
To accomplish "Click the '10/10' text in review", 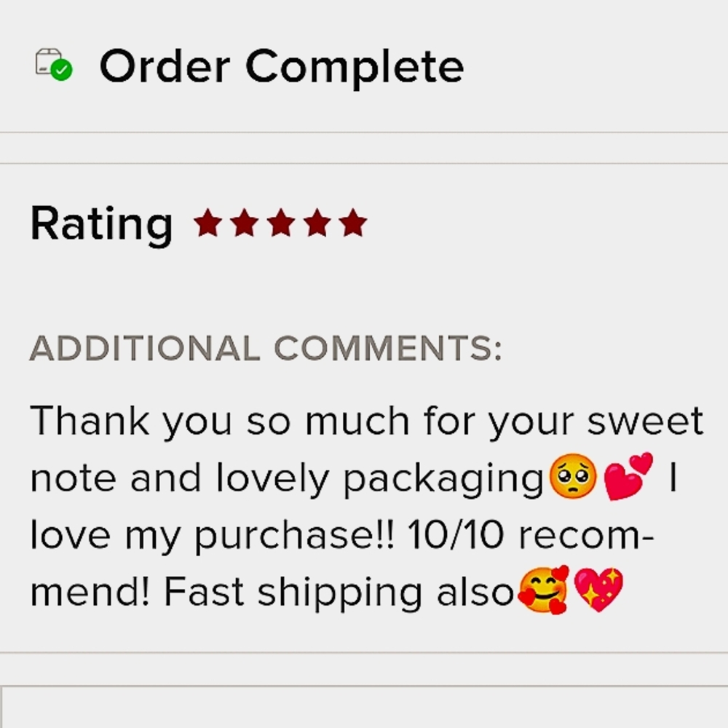I will click(x=456, y=535).
